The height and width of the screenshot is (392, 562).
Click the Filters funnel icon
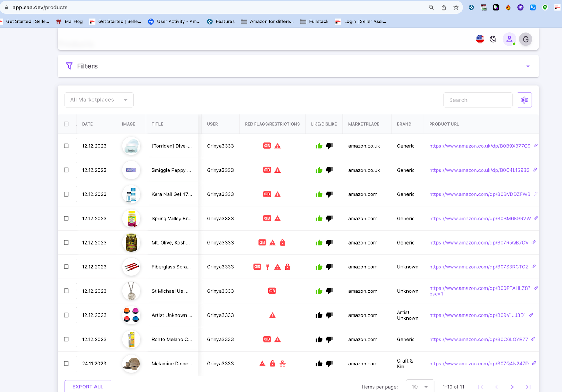tap(69, 66)
